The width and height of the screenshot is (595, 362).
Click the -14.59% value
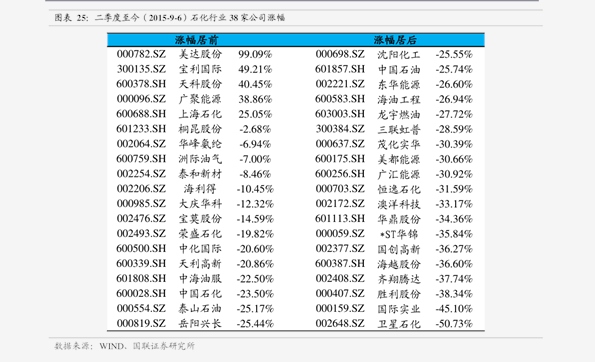click(x=255, y=219)
